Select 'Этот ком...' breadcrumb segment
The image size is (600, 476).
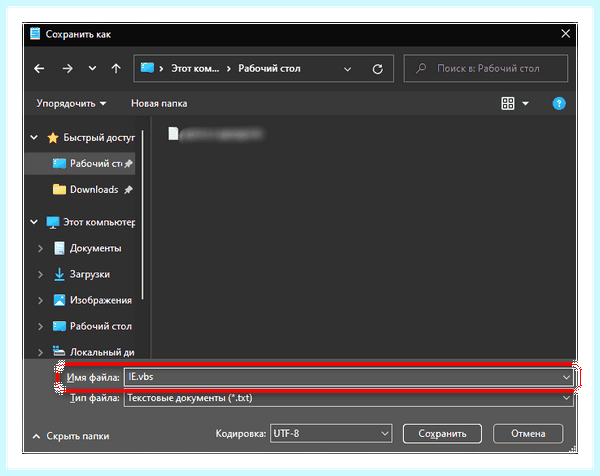195,68
